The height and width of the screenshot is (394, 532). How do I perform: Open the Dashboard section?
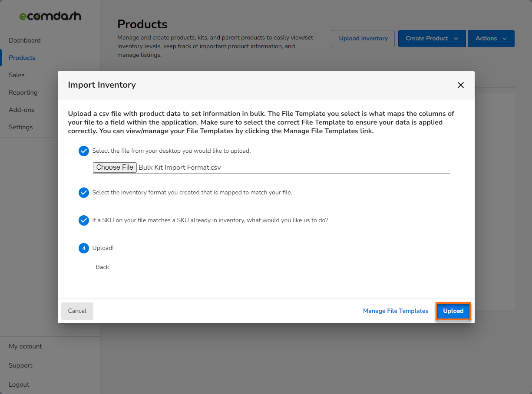tap(24, 40)
